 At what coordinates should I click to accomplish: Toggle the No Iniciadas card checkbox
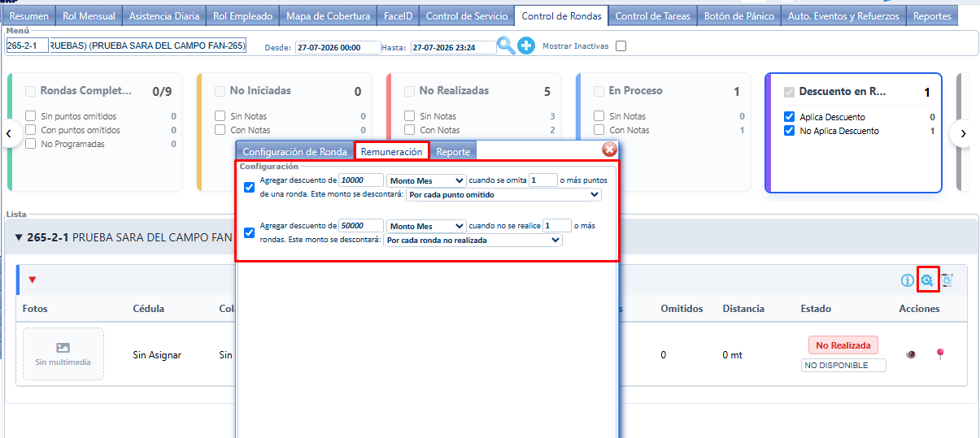coord(220,91)
